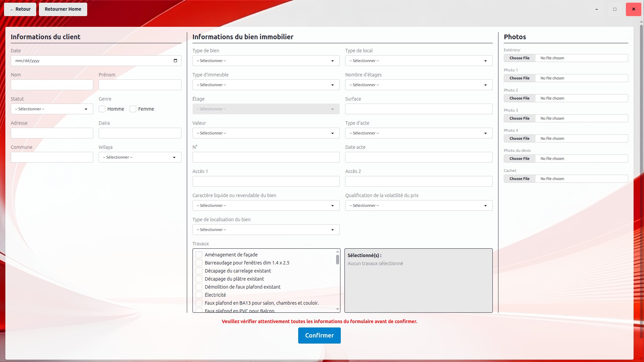
Task: Check the Homme genre checkbox
Action: [102, 109]
